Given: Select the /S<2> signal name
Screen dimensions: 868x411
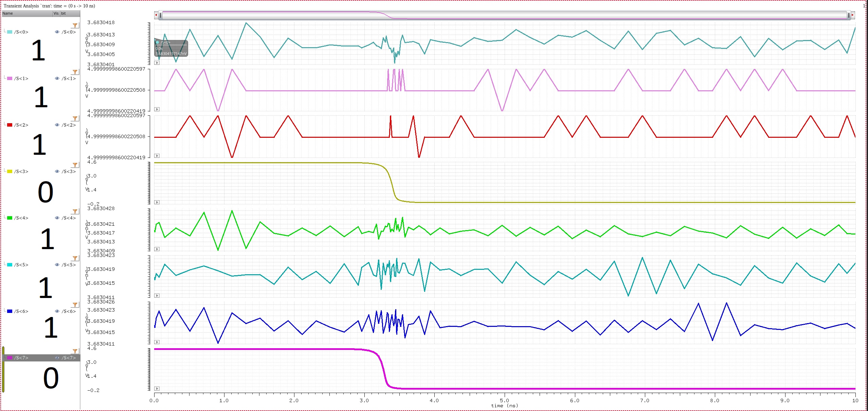Looking at the screenshot, I should pos(21,125).
